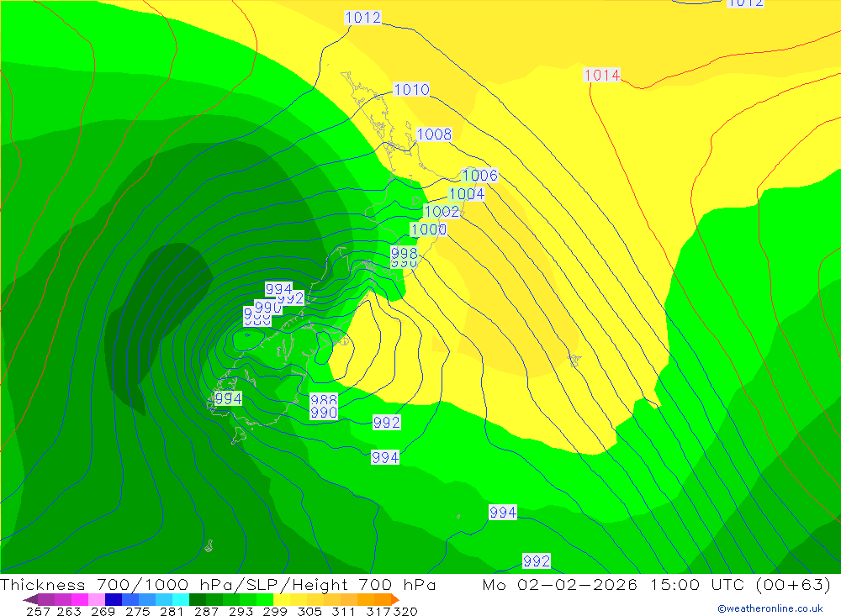Select the 998 isobar label
Screen dimensions: 841x616
tap(404, 252)
